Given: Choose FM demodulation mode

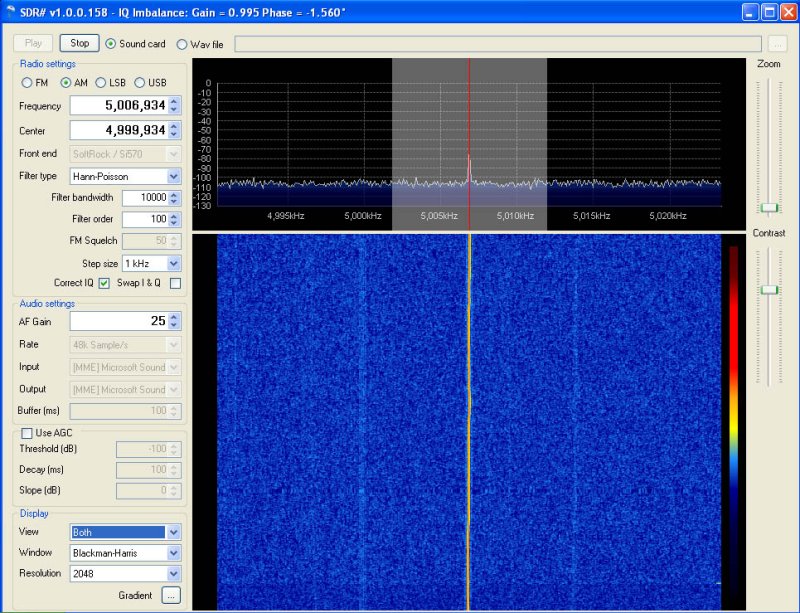Looking at the screenshot, I should (27, 83).
